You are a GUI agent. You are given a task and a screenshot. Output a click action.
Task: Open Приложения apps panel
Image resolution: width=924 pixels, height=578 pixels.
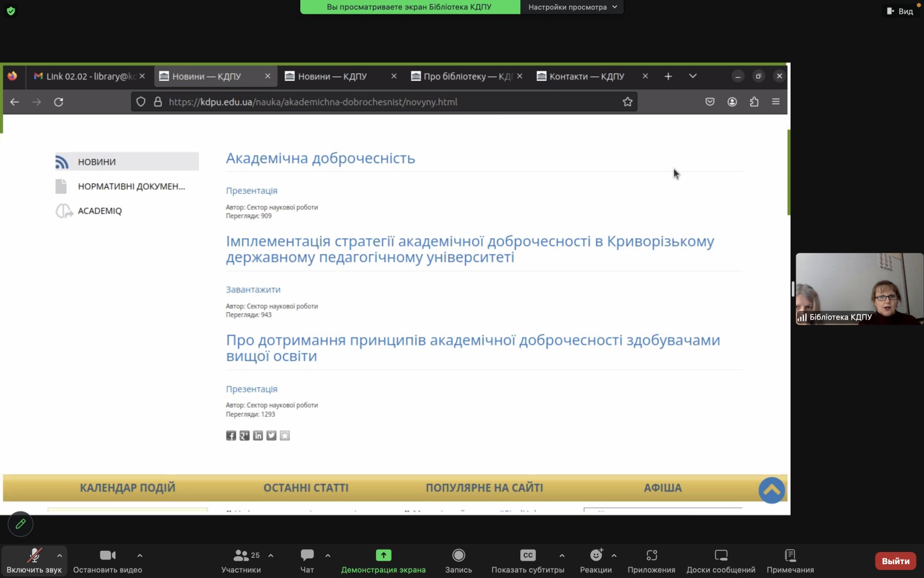click(x=651, y=561)
